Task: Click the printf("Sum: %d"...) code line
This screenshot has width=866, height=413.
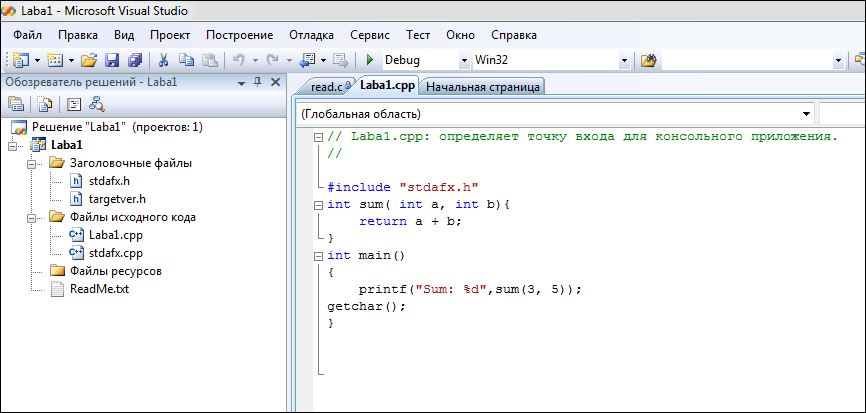Action: tap(471, 290)
